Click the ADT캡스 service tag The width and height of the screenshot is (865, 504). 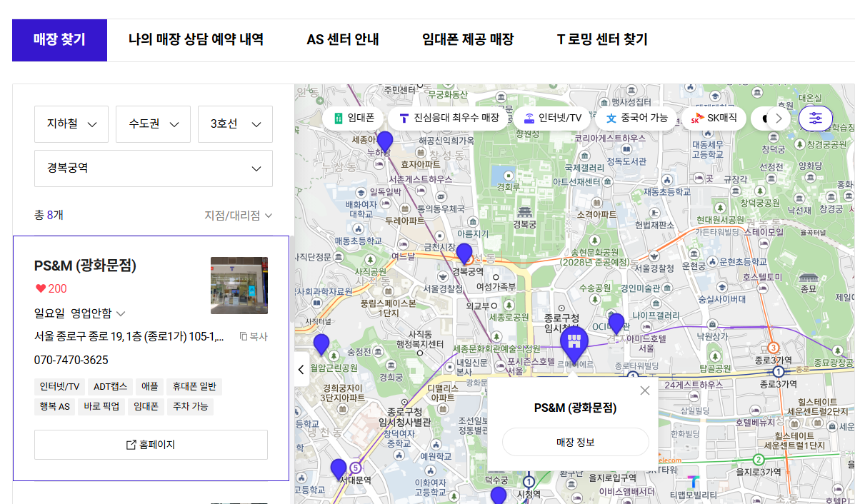pyautogui.click(x=110, y=387)
